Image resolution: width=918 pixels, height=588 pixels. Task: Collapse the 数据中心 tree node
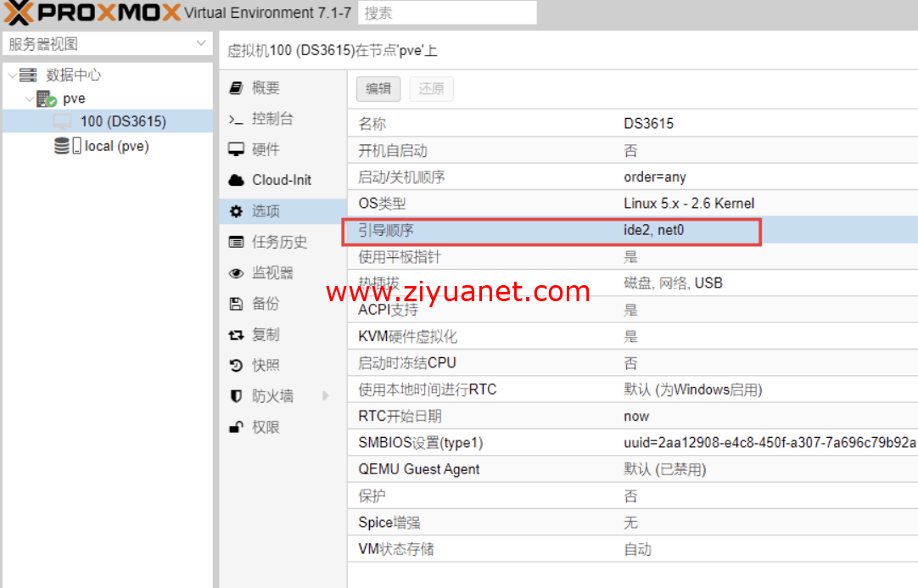pos(12,75)
